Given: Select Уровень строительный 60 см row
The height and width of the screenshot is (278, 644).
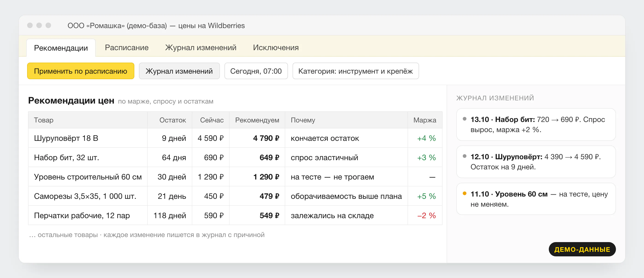Looking at the screenshot, I should click(x=235, y=177).
